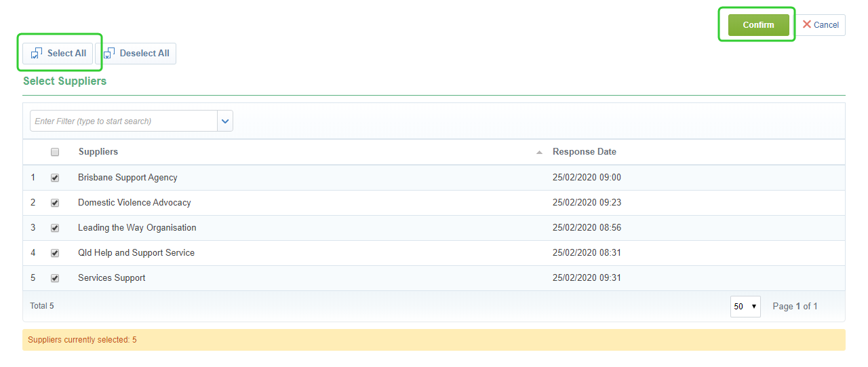Click the Qld Help and Support Service name
868x367 pixels.
coord(136,253)
